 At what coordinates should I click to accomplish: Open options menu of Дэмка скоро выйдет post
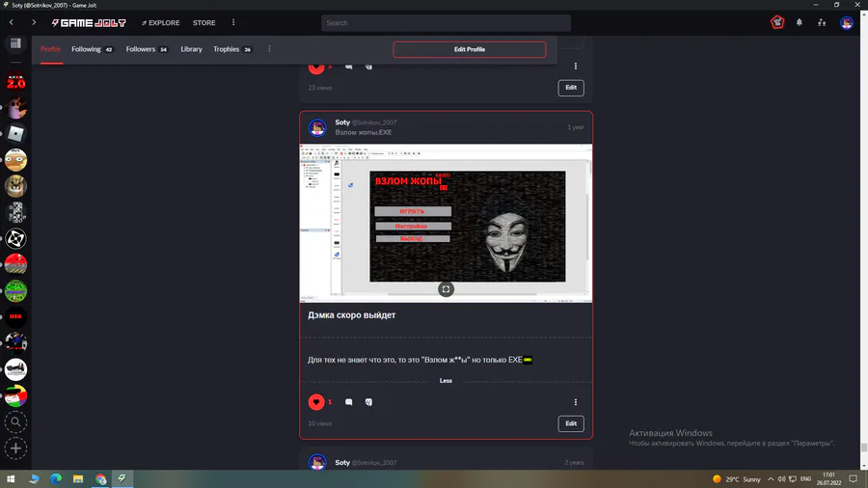(x=576, y=402)
